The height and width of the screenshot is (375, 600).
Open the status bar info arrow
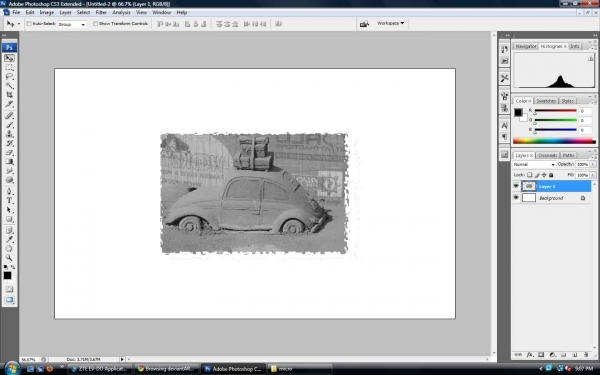pos(122,359)
